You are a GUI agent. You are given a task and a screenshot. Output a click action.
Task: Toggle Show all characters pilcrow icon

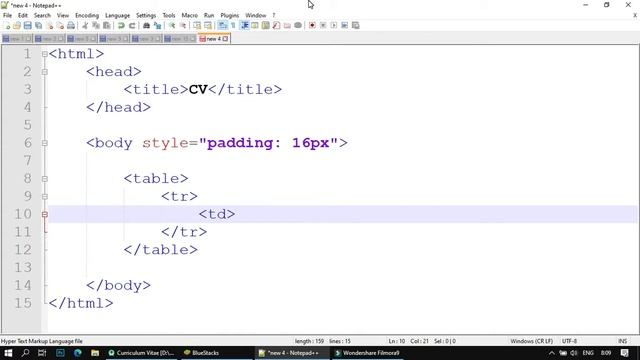tap(233, 25)
